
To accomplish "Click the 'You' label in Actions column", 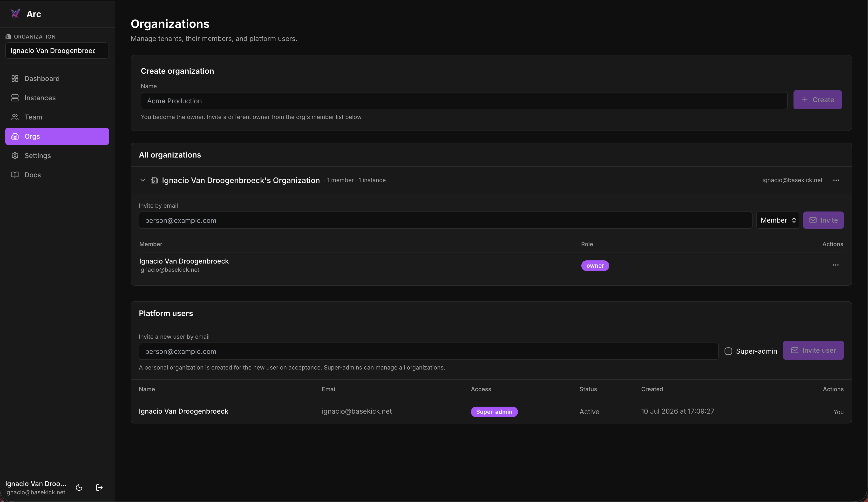I will [838, 412].
